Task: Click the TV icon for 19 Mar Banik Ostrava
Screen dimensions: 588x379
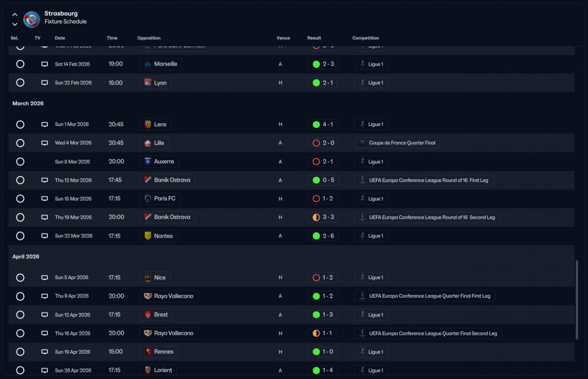Action: [x=45, y=217]
